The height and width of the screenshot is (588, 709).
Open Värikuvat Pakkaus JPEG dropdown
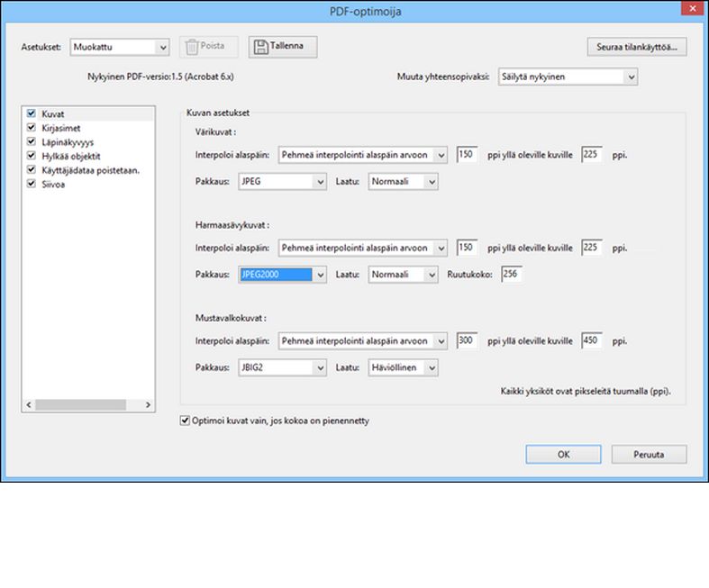pyautogui.click(x=282, y=182)
